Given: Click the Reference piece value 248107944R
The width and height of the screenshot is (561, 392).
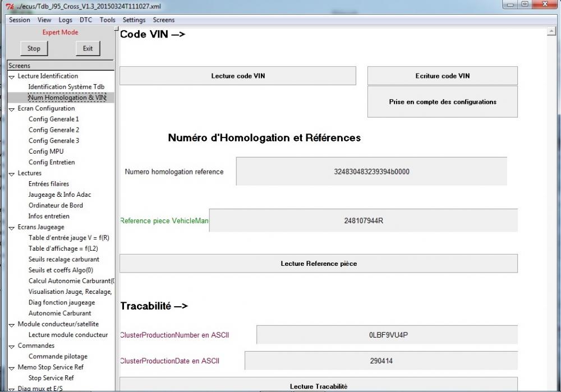Looking at the screenshot, I should click(x=364, y=221).
